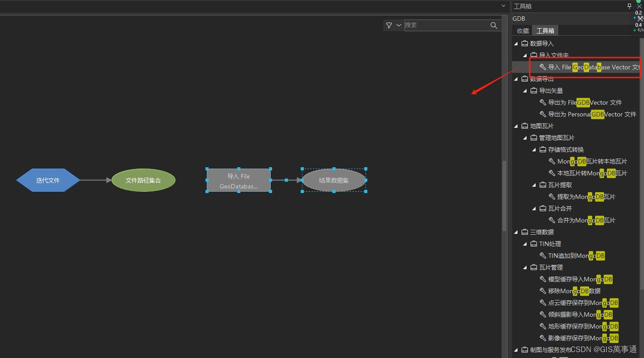Toggle the pin icon on the 工具箱 panel
This screenshot has height=358, width=644.
click(x=629, y=6)
